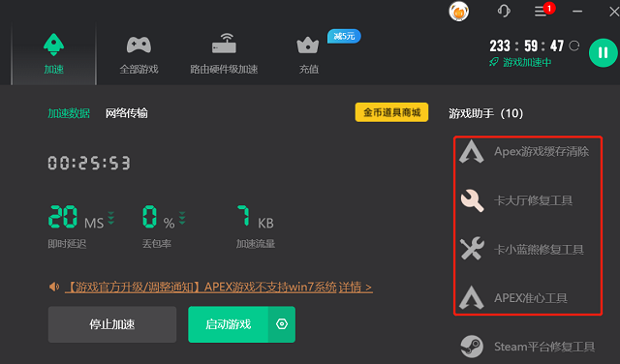Click the 游戏加速中 status text
This screenshot has width=620, height=364.
point(527,63)
